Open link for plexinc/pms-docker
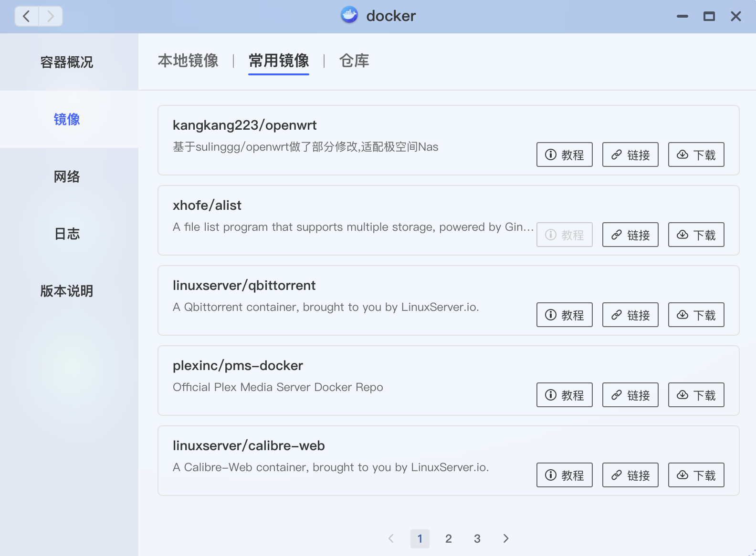756x556 pixels. click(630, 395)
